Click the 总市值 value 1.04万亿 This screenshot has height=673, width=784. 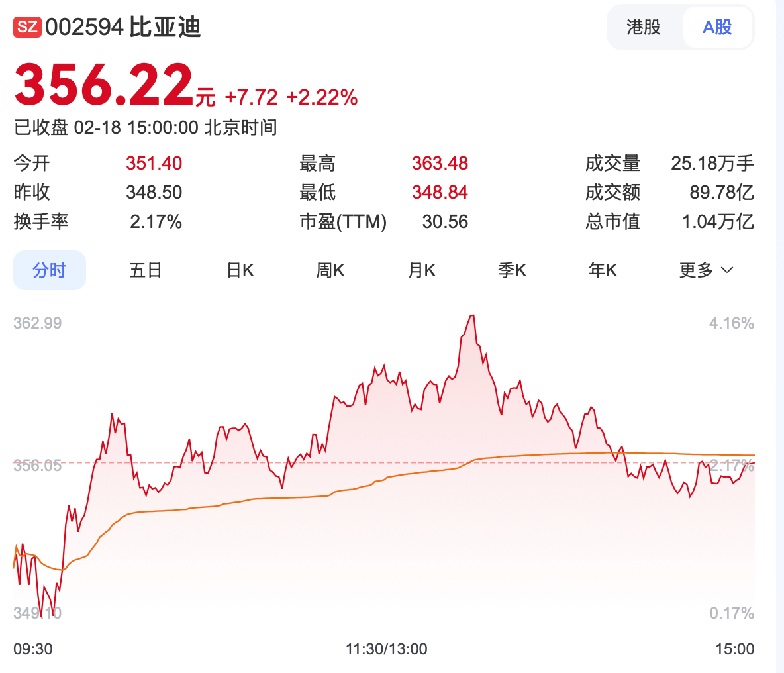718,221
